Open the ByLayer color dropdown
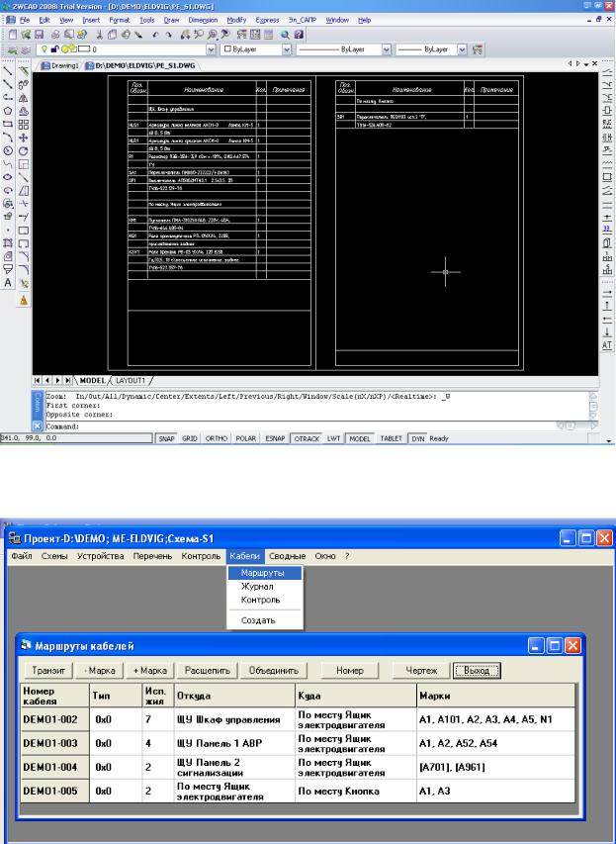 click(x=287, y=47)
